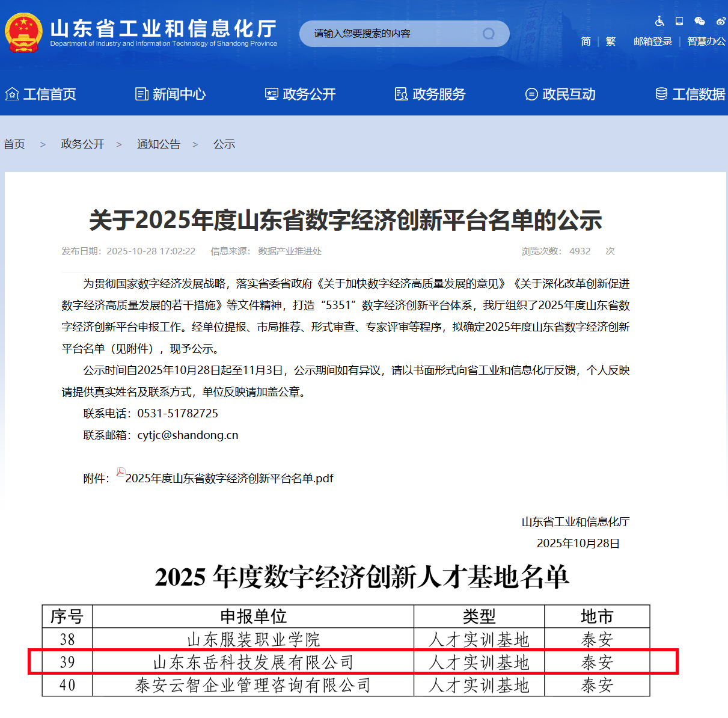Open the 政务服务 navigation menu

(430, 94)
